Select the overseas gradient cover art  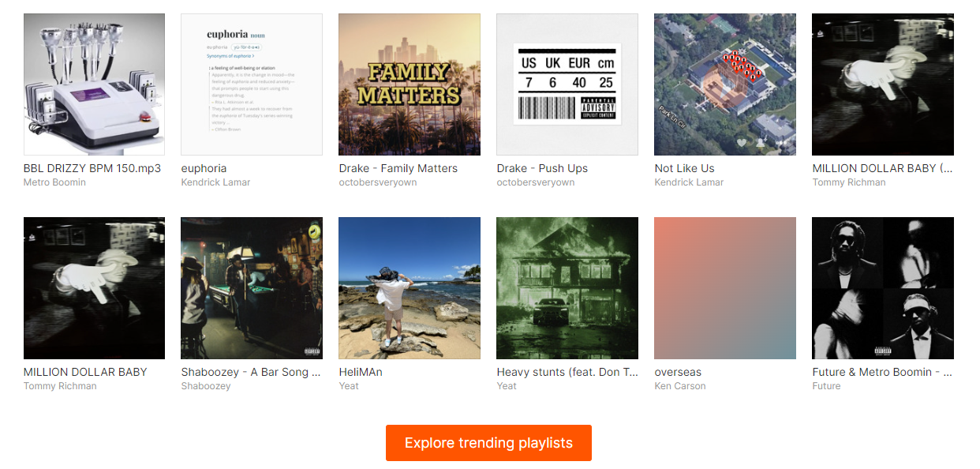coord(725,288)
